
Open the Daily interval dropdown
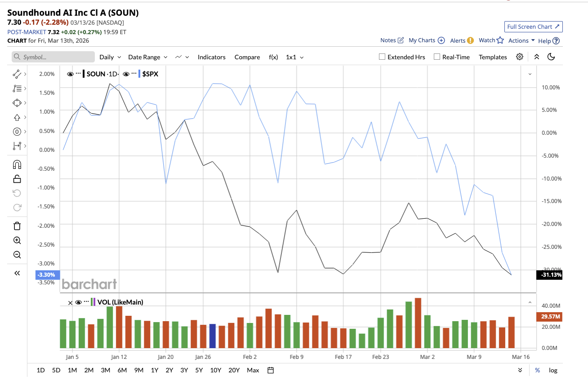click(110, 57)
